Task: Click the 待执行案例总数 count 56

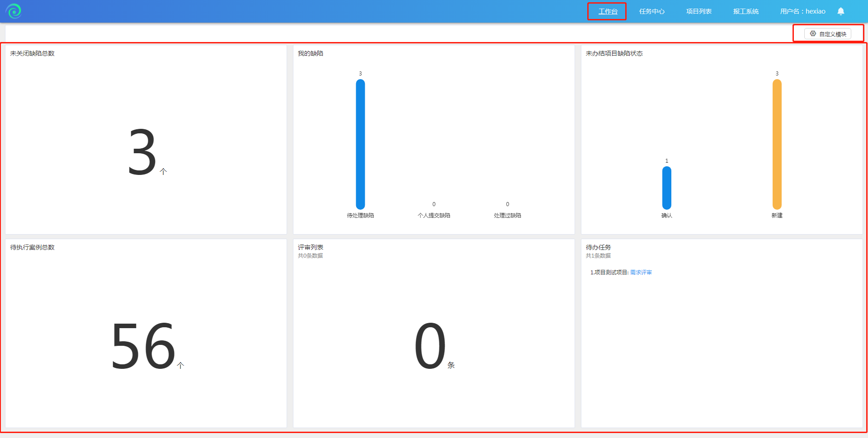Action: click(x=143, y=346)
